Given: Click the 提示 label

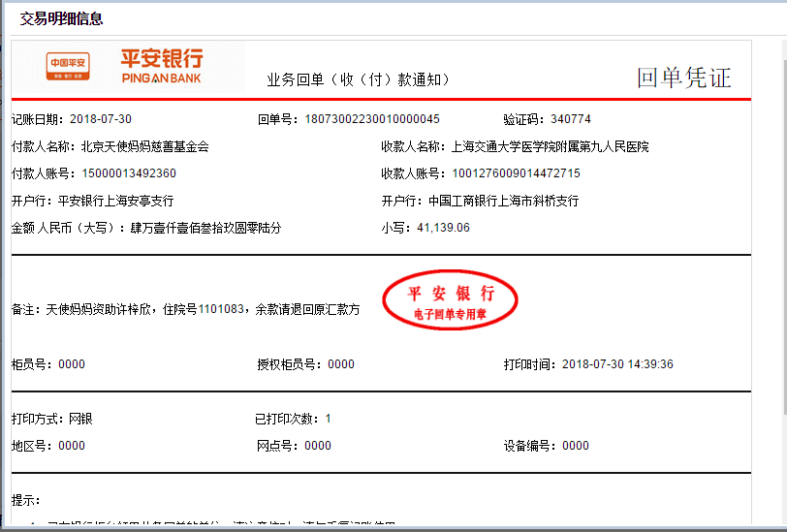Looking at the screenshot, I should [25, 500].
